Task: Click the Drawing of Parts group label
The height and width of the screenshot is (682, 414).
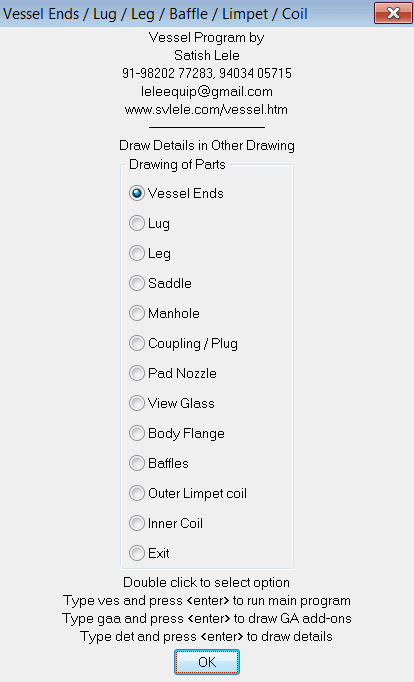Action: [177, 164]
